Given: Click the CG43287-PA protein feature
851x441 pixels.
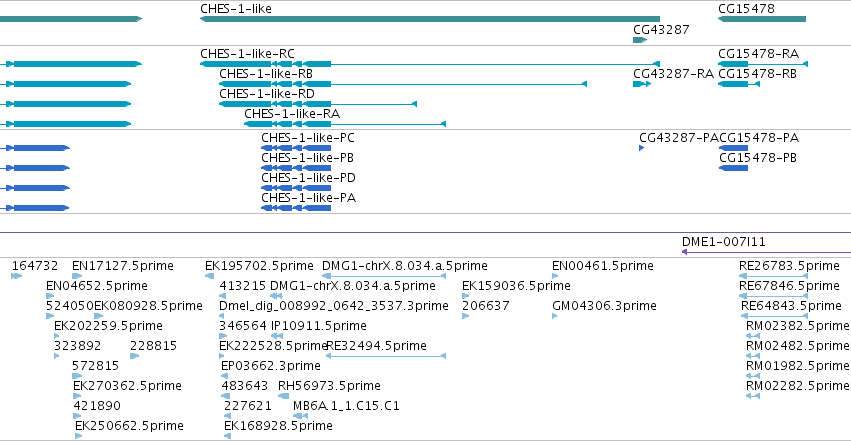Looking at the screenshot, I should click(x=642, y=148).
